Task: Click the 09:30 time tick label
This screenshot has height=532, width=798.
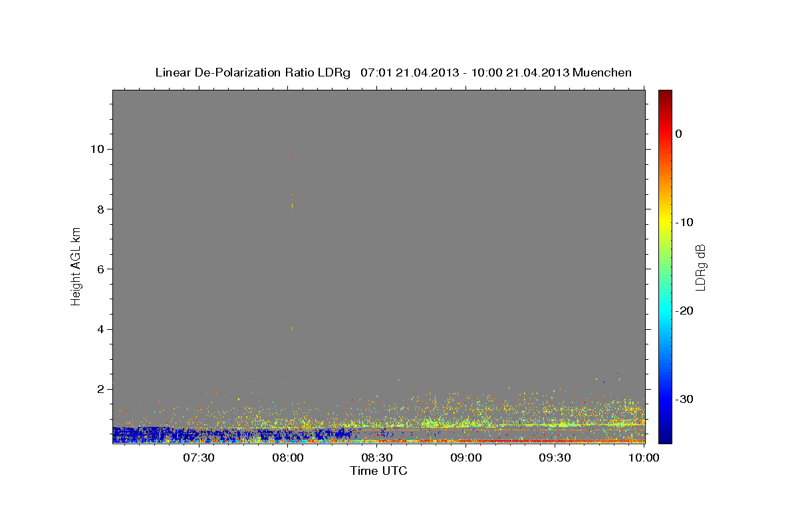Action: coord(555,458)
